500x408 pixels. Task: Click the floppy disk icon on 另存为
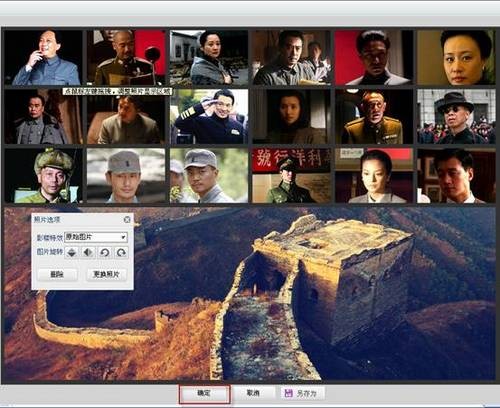point(288,393)
